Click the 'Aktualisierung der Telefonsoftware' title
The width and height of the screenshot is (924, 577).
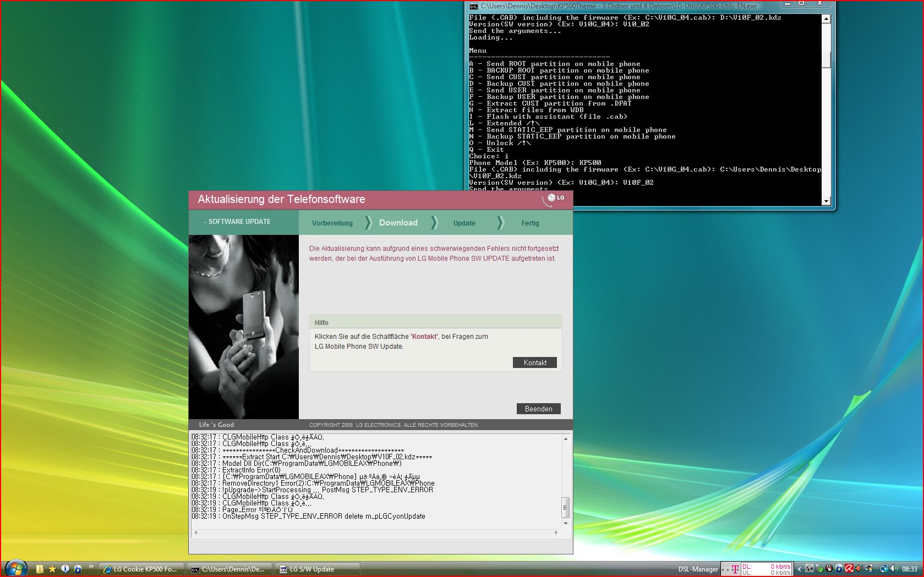(x=281, y=200)
